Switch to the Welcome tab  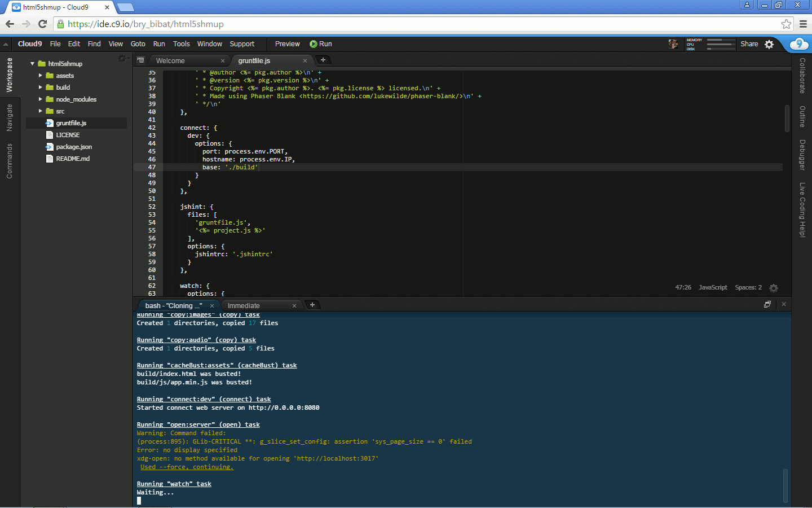click(170, 61)
